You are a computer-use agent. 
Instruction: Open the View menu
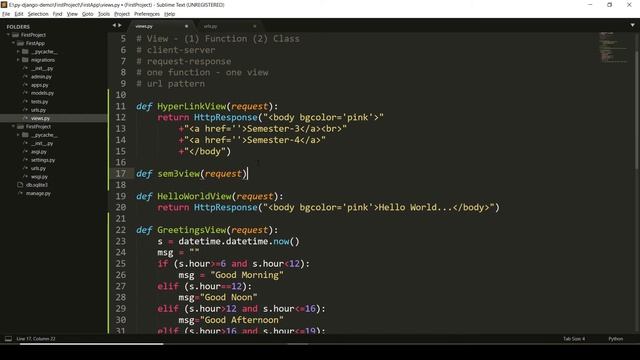pos(72,14)
